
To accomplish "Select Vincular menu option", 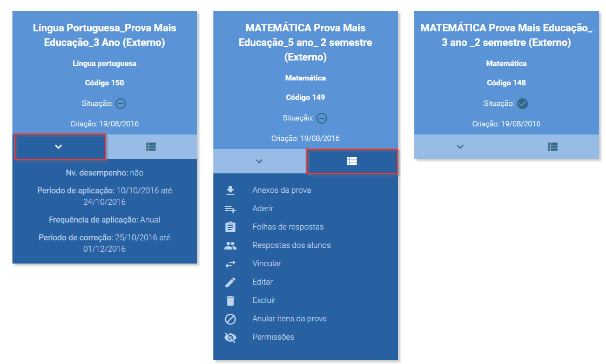I will tap(267, 264).
